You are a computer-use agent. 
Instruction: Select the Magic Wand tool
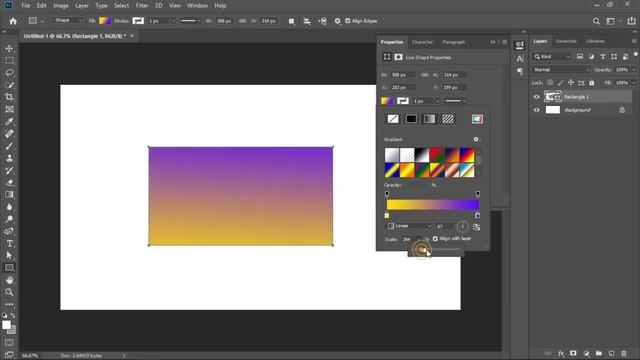click(9, 85)
